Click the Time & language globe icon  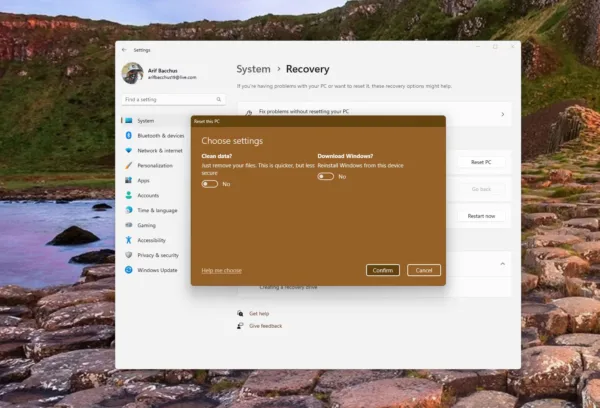[129, 210]
